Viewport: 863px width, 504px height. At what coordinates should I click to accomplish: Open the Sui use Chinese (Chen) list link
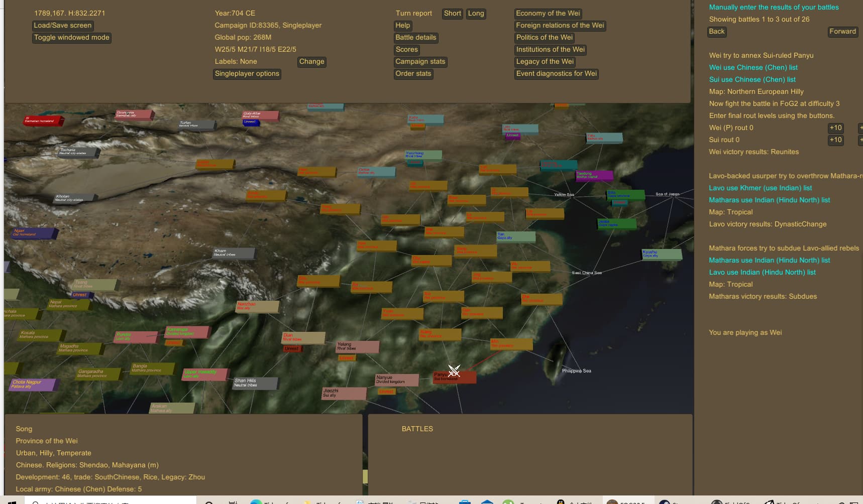pyautogui.click(x=752, y=79)
